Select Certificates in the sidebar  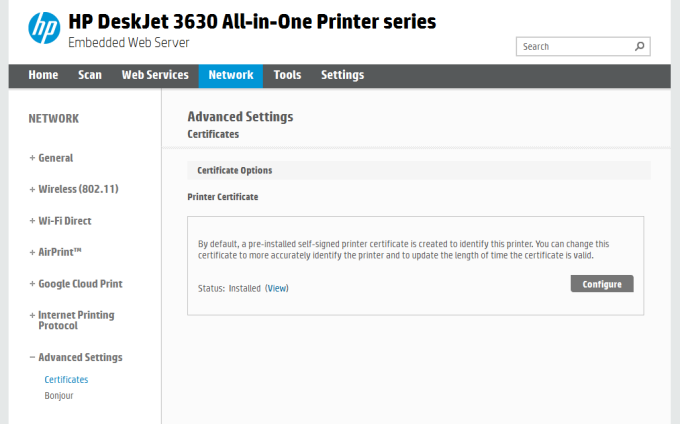click(66, 380)
